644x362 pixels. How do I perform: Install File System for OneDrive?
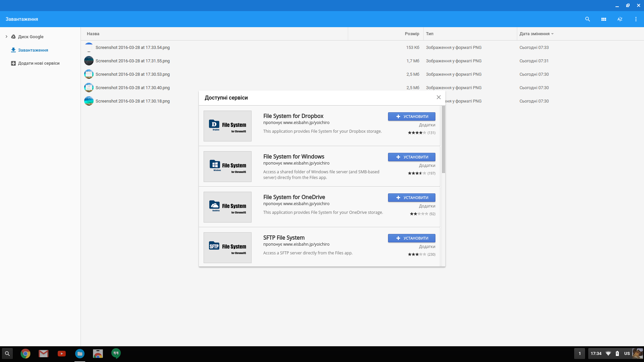pos(412,198)
